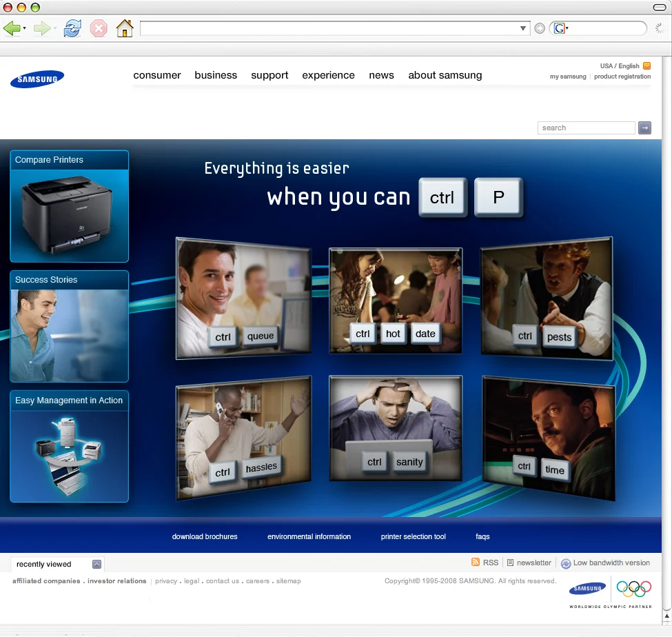Click into the browser address bar

329,28
